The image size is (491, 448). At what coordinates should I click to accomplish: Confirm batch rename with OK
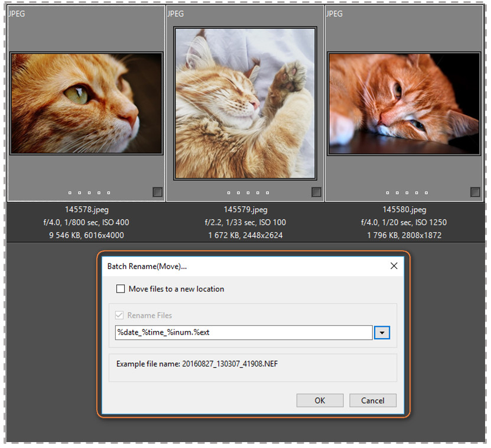click(x=320, y=400)
